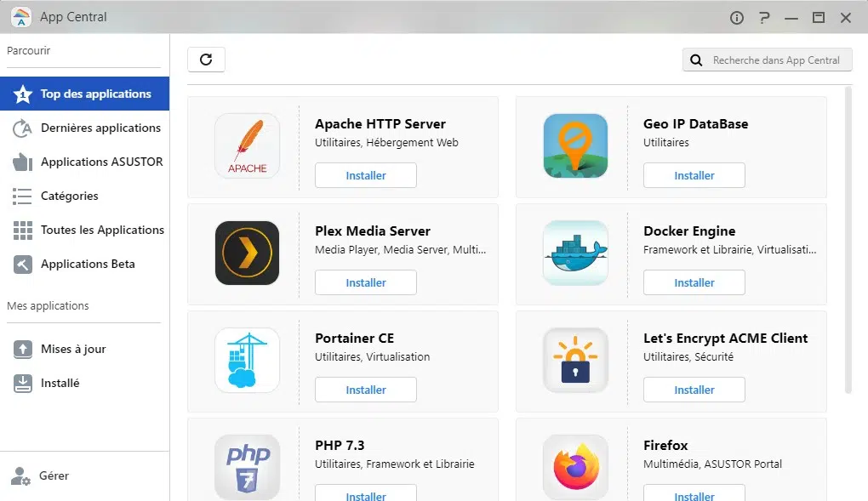Click the Apache HTTP Server title
Viewport: 868px width, 501px height.
[380, 124]
